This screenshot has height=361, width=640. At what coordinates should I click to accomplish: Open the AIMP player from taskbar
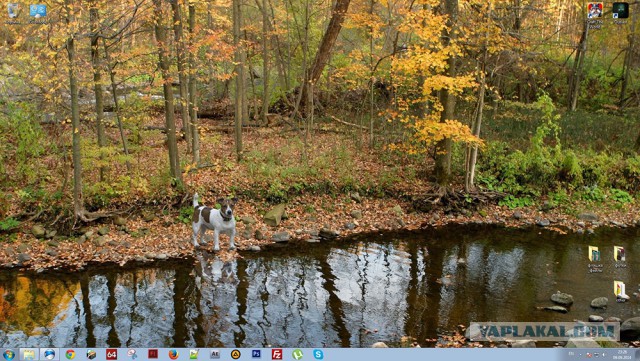(236, 354)
